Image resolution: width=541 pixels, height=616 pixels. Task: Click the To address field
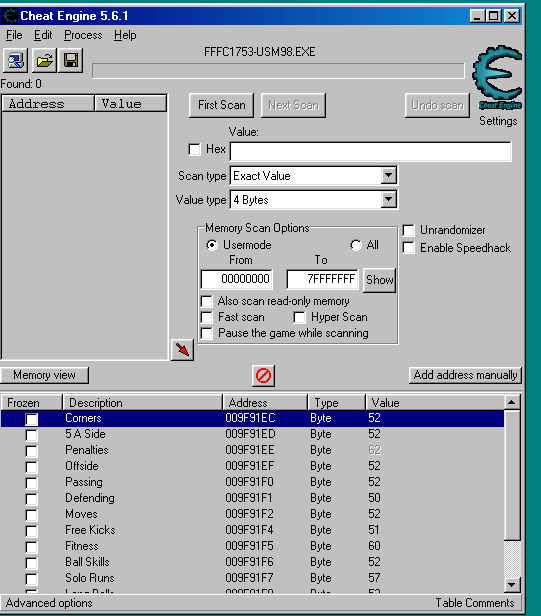point(323,279)
